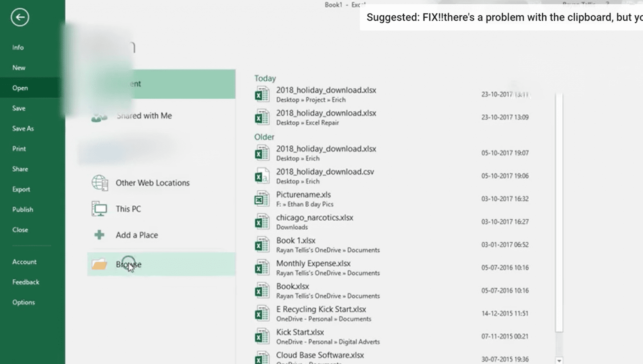This screenshot has height=364, width=643.
Task: Open Monthly Expense.xlsx from recent list
Action: pos(313,264)
